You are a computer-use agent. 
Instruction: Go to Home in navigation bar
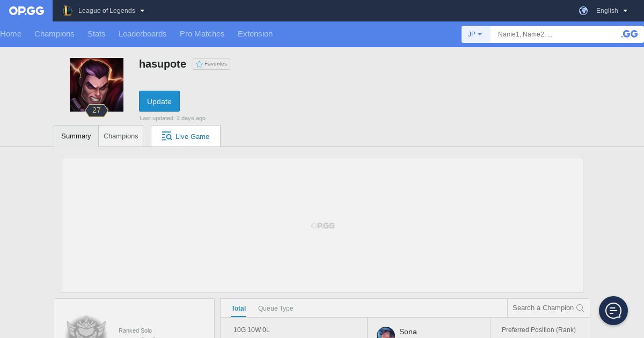pos(11,34)
